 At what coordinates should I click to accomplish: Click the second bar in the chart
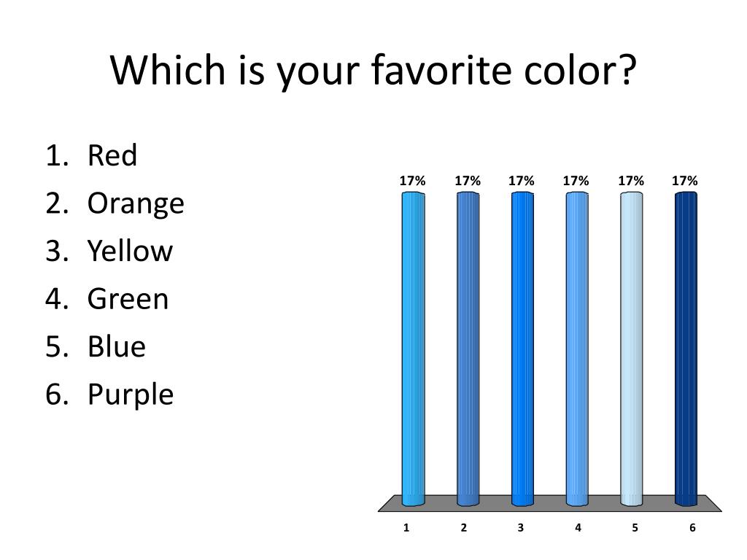[468, 349]
